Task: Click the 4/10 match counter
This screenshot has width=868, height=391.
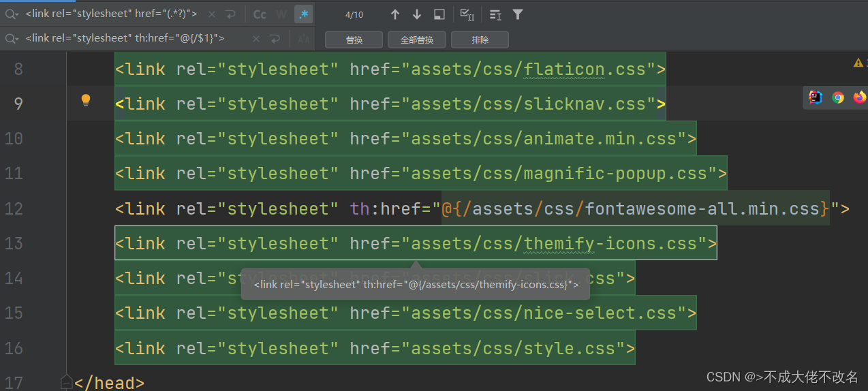Action: point(354,14)
